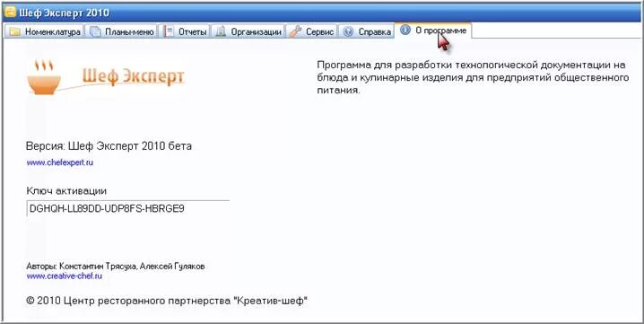Click the wrench icon on Сервис tab
Screen dimensions: 644x324
[x=295, y=31]
